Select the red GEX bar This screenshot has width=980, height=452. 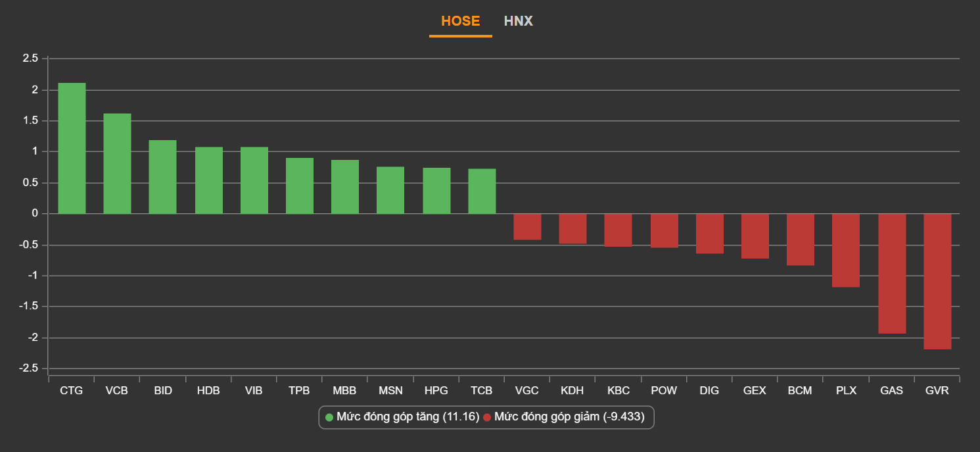pos(755,236)
